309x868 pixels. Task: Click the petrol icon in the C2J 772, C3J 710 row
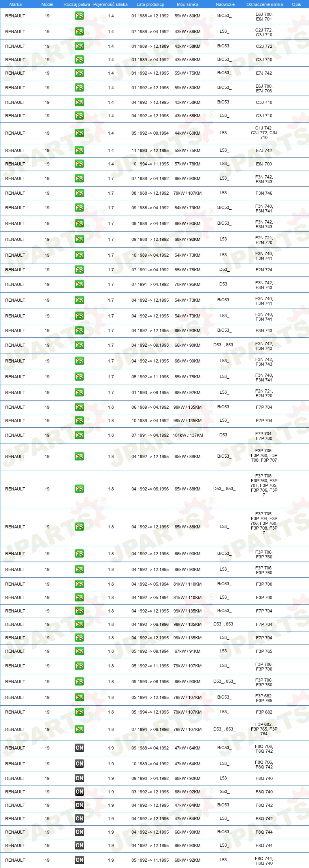click(79, 32)
